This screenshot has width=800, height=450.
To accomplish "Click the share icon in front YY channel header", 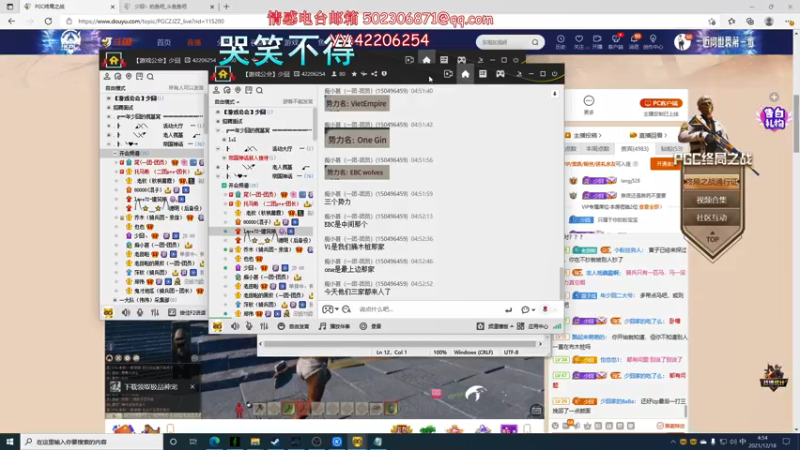I will click(374, 74).
